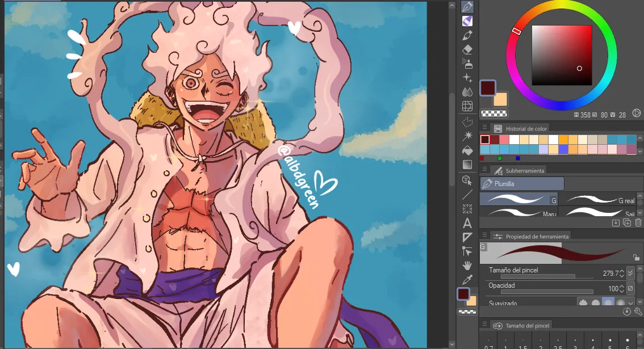644x349 pixels.
Task: Select the Text tool
Action: tap(467, 224)
